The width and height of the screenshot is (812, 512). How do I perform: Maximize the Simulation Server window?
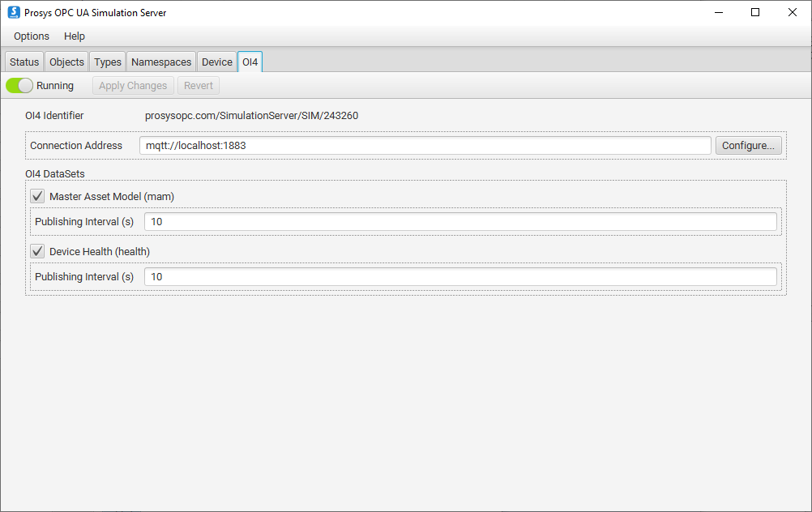click(755, 12)
